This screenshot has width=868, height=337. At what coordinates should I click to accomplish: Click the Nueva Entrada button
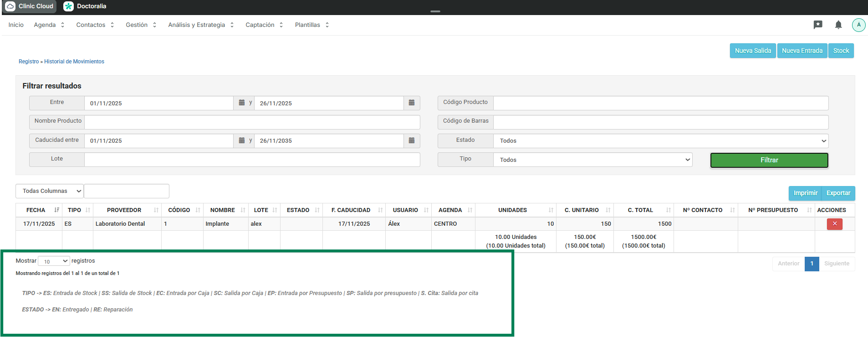[802, 51]
